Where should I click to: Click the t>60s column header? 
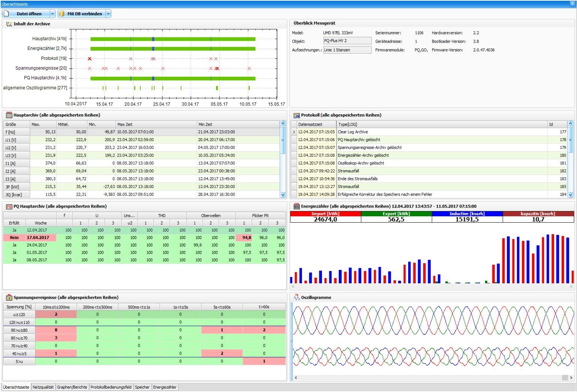[264, 307]
